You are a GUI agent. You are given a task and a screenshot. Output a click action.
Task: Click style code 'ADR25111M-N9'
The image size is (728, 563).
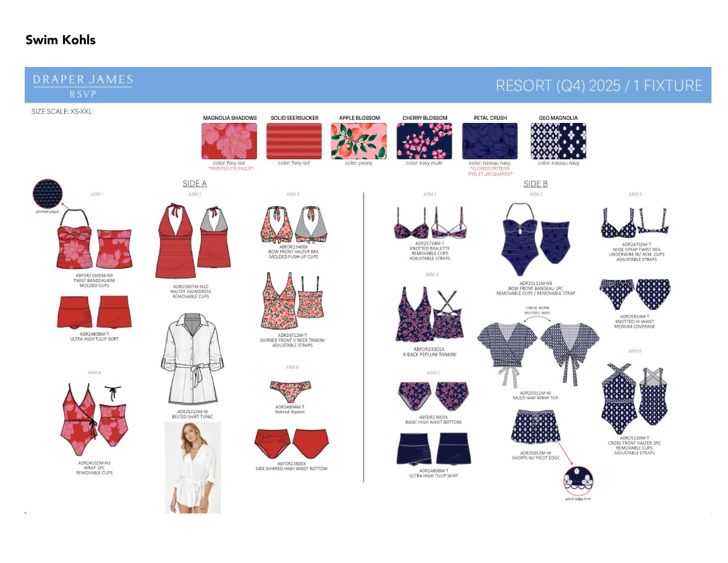[536, 283]
